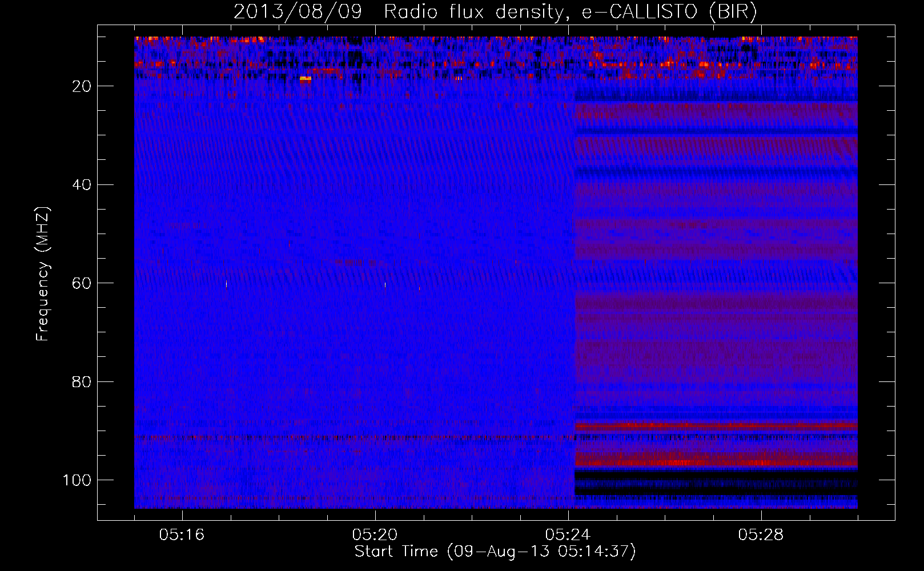Image resolution: width=924 pixels, height=571 pixels.
Task: Click the "20" frequency tick label
Action: (x=82, y=86)
